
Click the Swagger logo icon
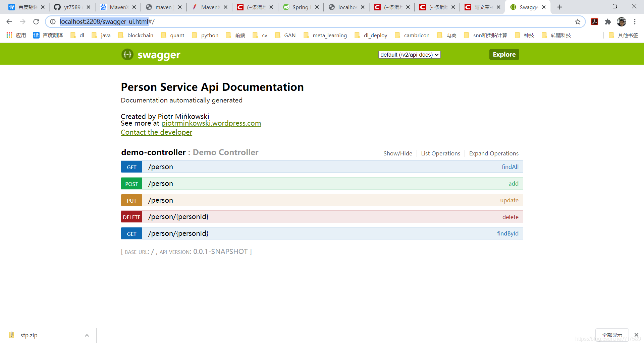point(127,55)
